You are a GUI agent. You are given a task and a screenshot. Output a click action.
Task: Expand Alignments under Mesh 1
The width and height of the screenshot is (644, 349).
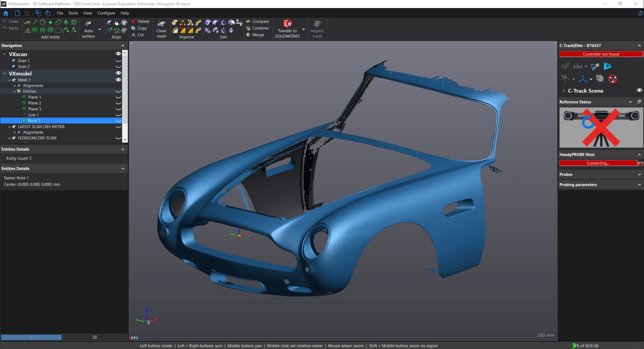click(x=15, y=86)
